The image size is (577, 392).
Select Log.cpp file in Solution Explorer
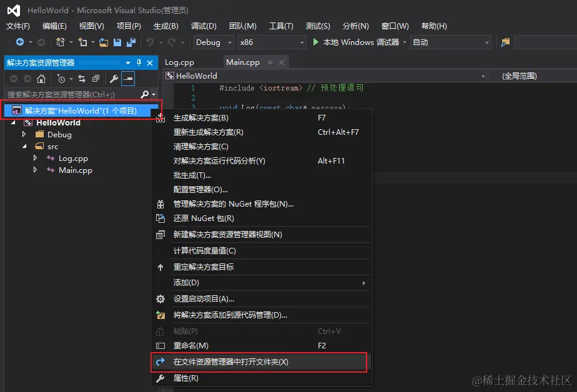point(73,159)
